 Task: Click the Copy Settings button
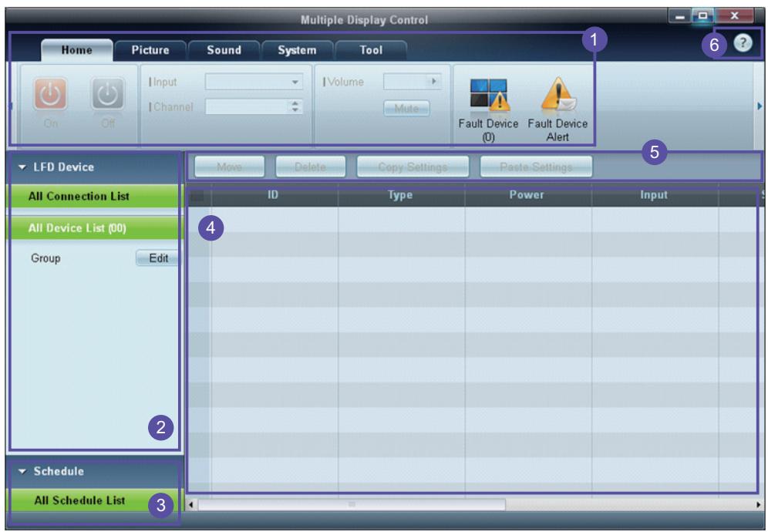(x=413, y=167)
